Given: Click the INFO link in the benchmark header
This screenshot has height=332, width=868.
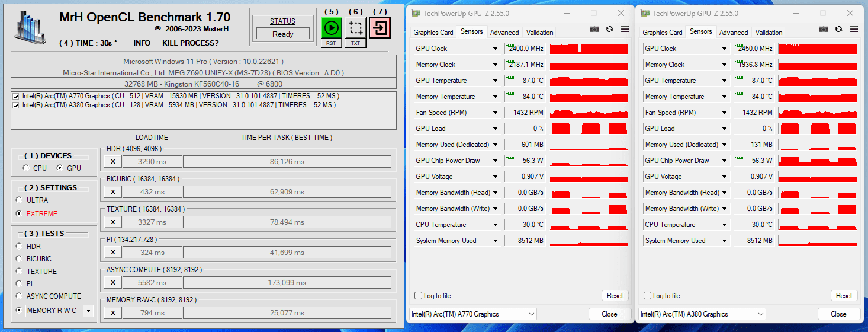Looking at the screenshot, I should point(142,43).
